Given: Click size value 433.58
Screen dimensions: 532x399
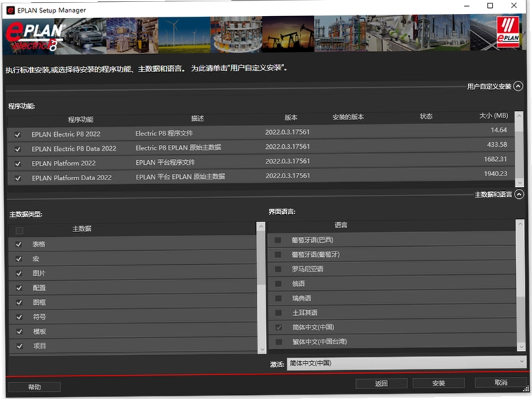Looking at the screenshot, I should (497, 145).
